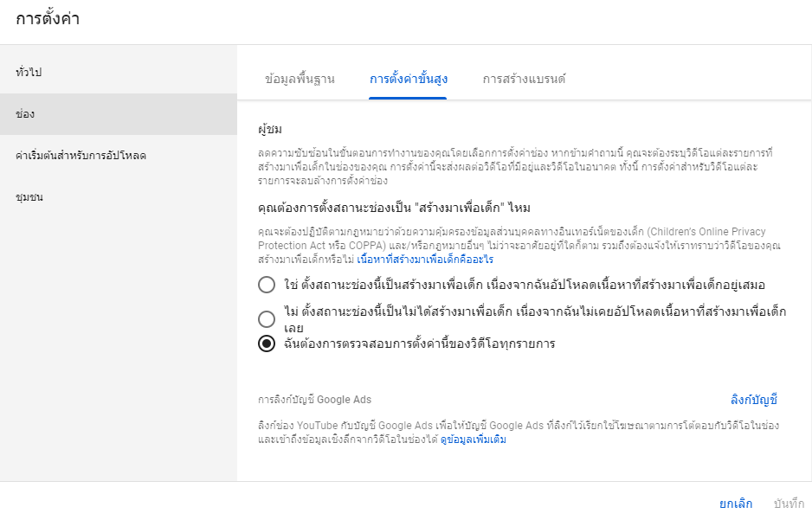Click the 'การลิงก์บัญชี Google Ads' label
Image resolution: width=812 pixels, height=520 pixels.
point(314,400)
